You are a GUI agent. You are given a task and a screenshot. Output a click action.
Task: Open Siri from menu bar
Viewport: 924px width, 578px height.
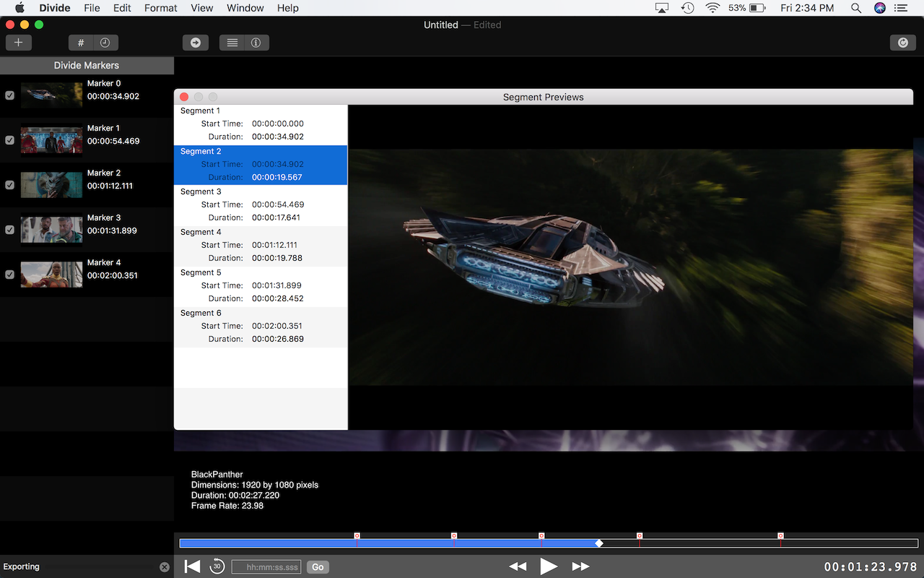coord(879,8)
